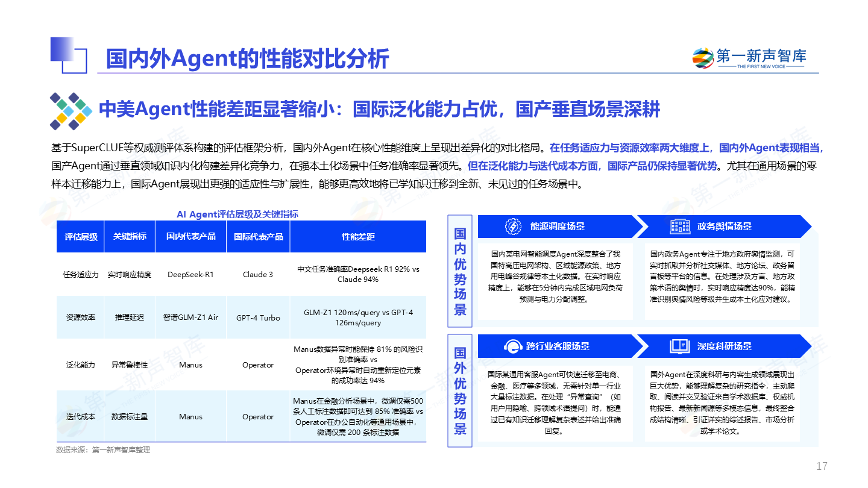
Task: Click the 国内代表产品 column header
Action: click(190, 237)
